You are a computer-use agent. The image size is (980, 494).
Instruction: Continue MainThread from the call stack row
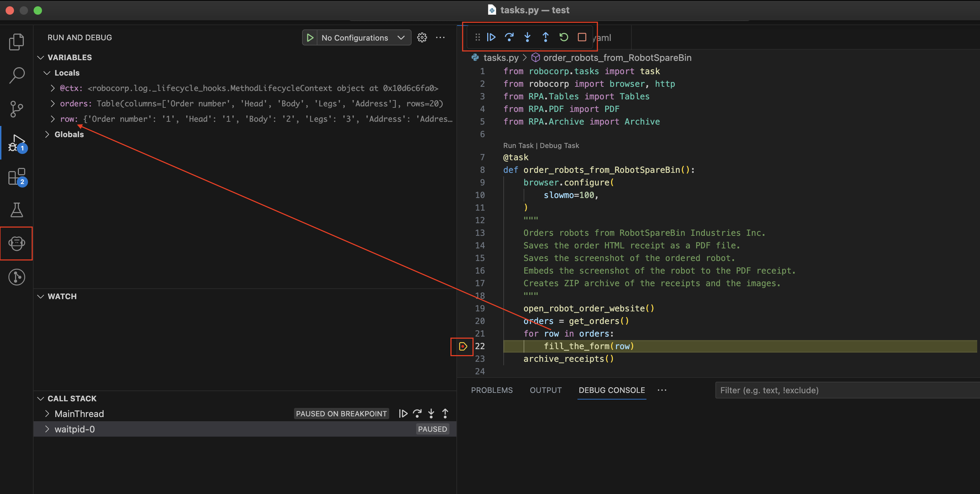pos(403,414)
